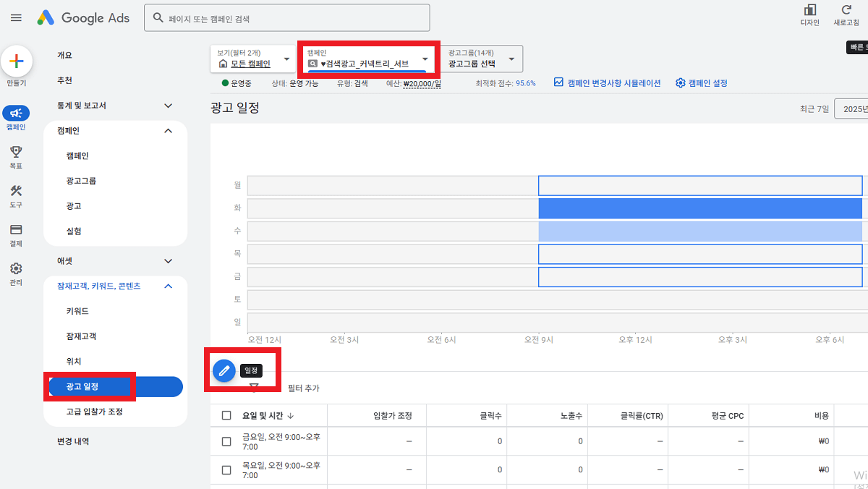Check the 금요일 오전 9:00 row checkbox

pos(226,441)
